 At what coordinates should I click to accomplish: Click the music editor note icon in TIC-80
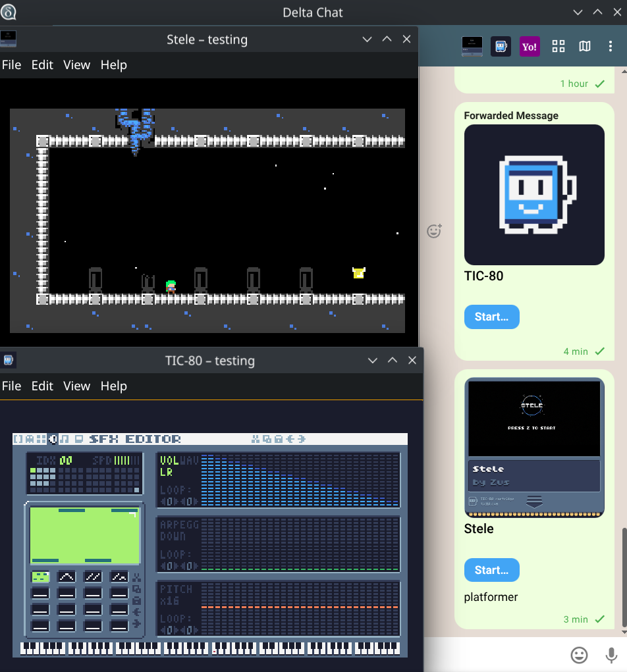point(64,439)
